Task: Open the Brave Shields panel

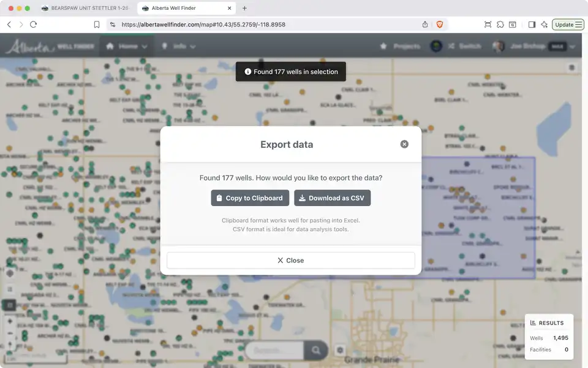Action: [440, 25]
